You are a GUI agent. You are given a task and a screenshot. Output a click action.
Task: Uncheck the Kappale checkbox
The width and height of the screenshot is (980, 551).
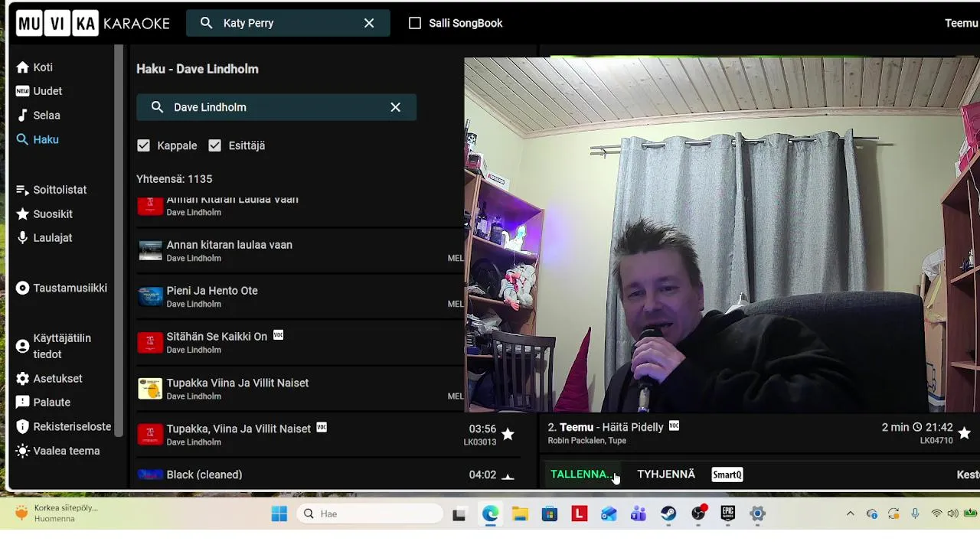click(143, 145)
